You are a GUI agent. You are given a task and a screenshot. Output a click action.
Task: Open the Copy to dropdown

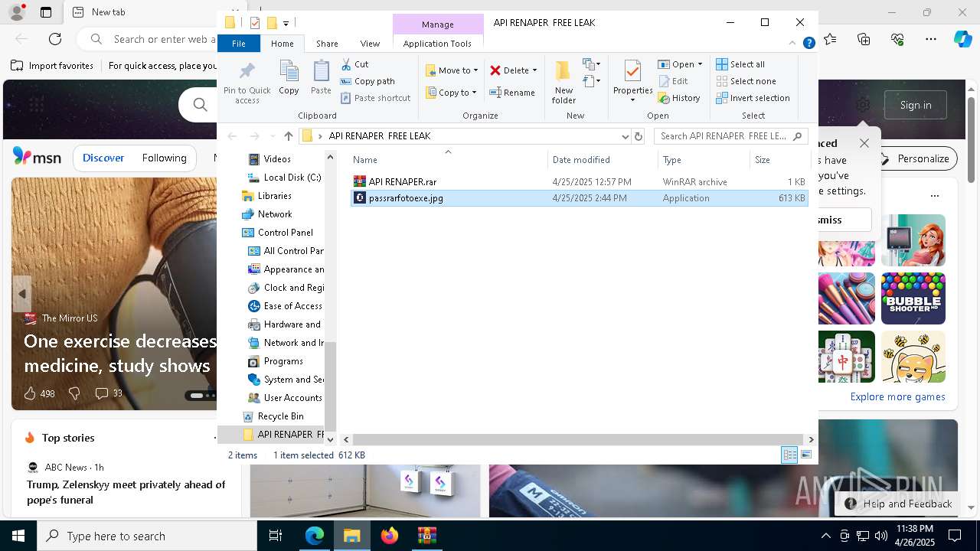click(451, 93)
